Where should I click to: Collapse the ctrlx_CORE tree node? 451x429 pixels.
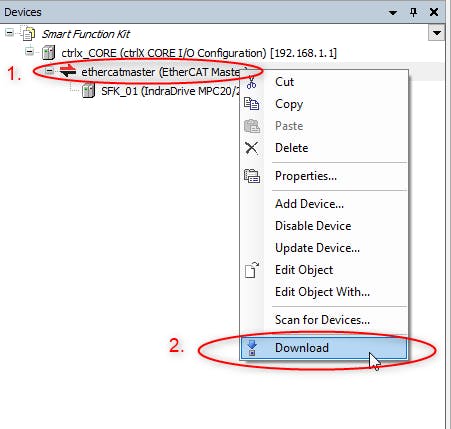30,52
